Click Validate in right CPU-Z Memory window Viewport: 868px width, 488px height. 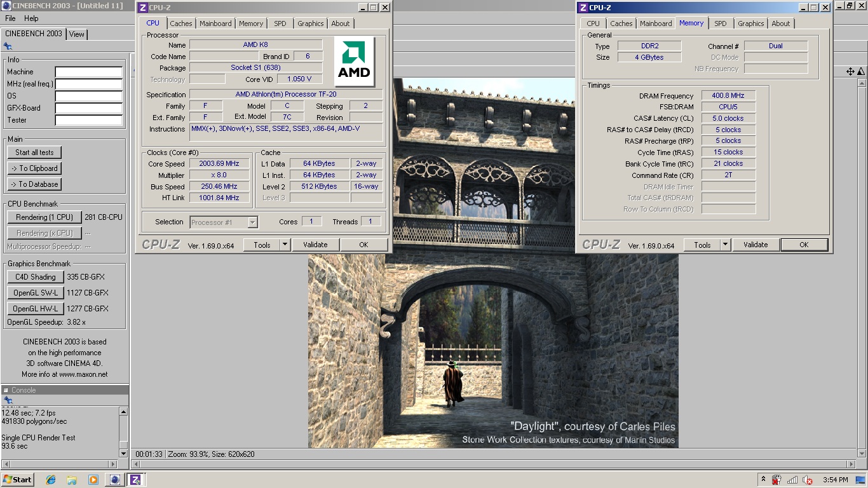click(x=756, y=245)
